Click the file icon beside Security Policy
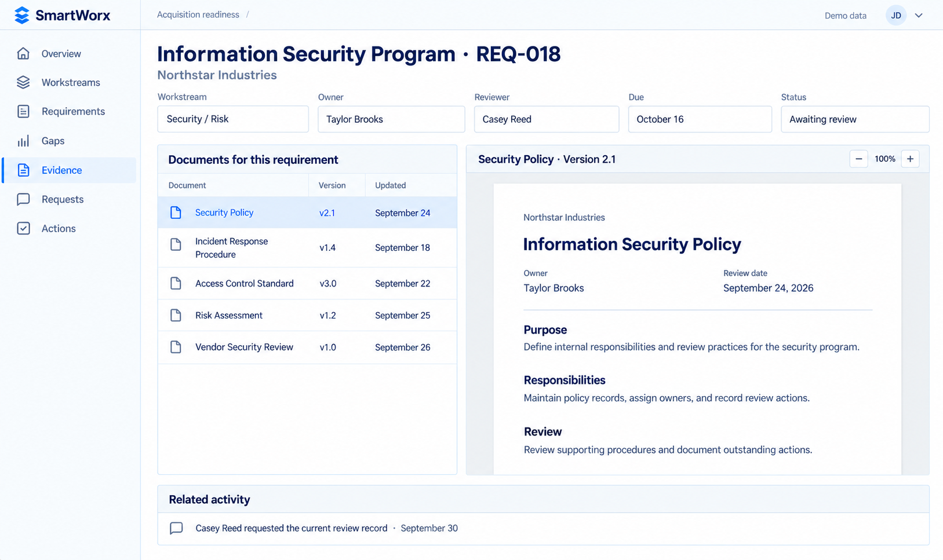The height and width of the screenshot is (560, 943). (x=176, y=213)
